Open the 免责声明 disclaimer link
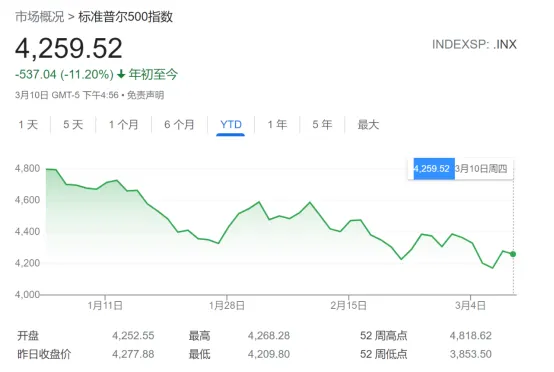Image resolution: width=554 pixels, height=372 pixels. (x=145, y=95)
